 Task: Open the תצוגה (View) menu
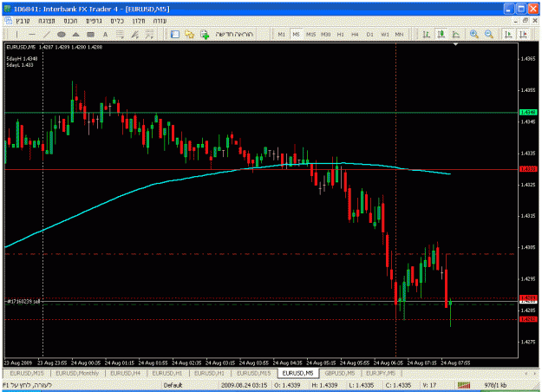tap(47, 21)
